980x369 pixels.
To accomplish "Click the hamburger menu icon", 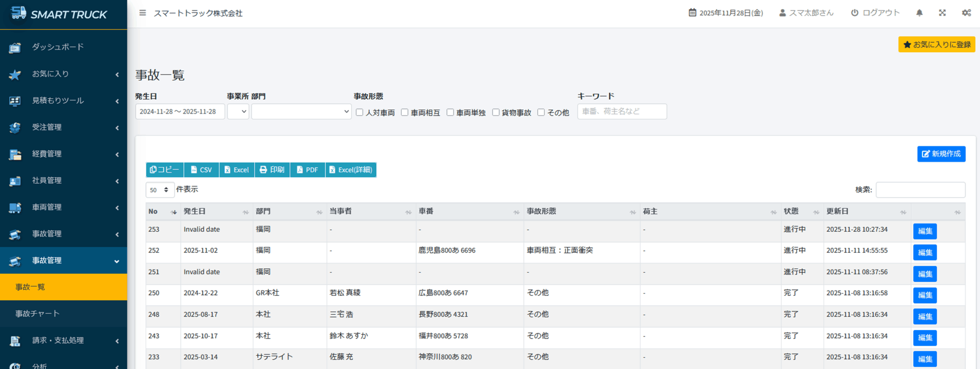I will pos(142,13).
